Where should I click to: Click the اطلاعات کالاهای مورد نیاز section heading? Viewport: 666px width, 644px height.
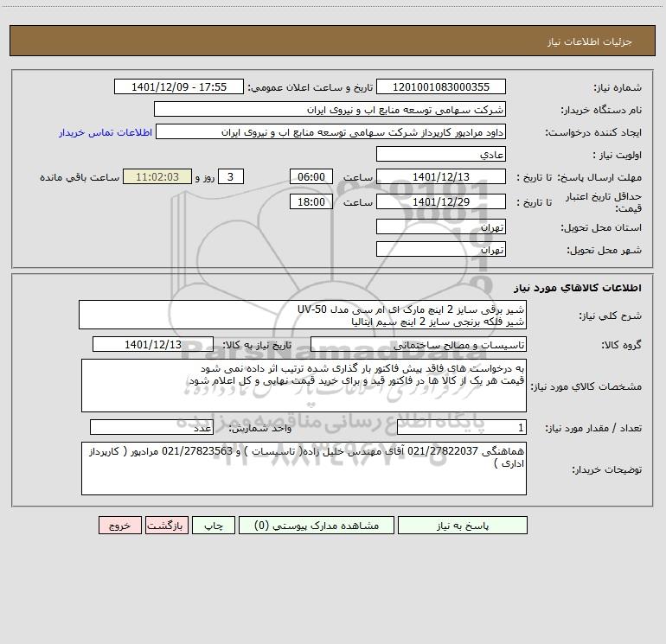[578, 288]
